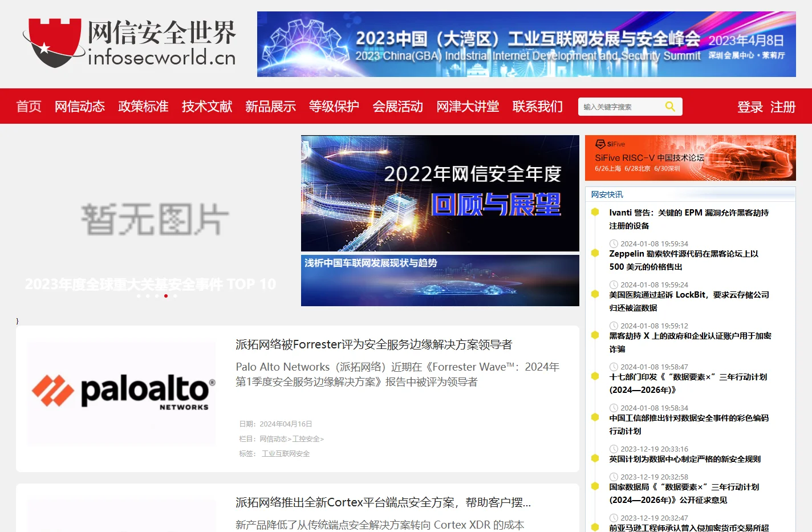Select the fourth red carousel dot
This screenshot has width=812, height=532.
tap(166, 296)
